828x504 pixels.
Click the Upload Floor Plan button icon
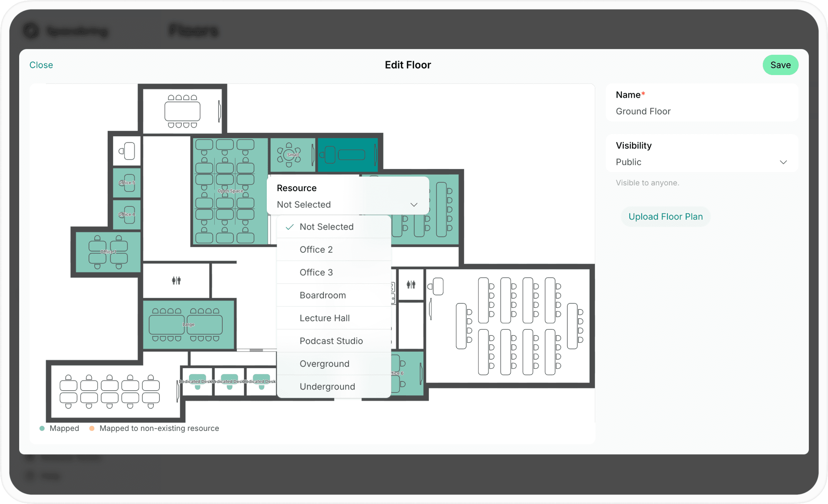(665, 216)
